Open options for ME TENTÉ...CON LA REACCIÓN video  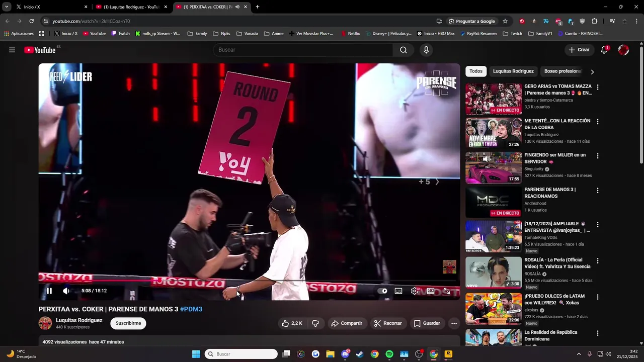click(x=598, y=122)
